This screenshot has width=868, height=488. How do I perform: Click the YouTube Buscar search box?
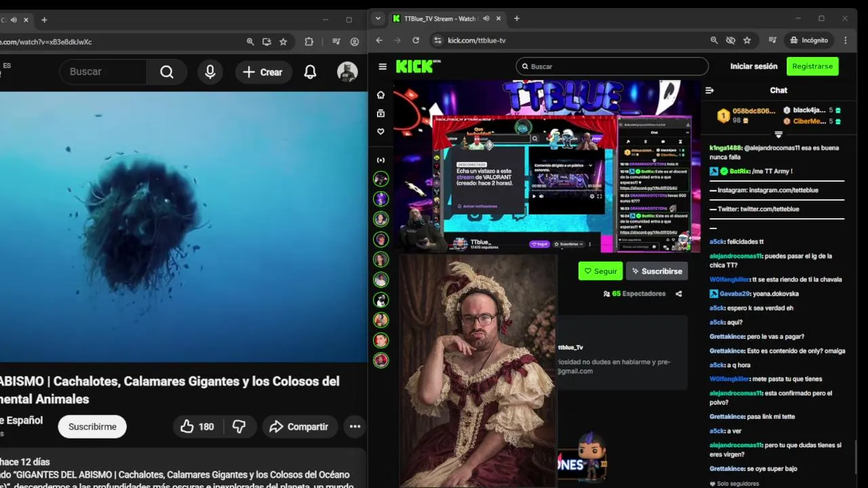point(104,72)
